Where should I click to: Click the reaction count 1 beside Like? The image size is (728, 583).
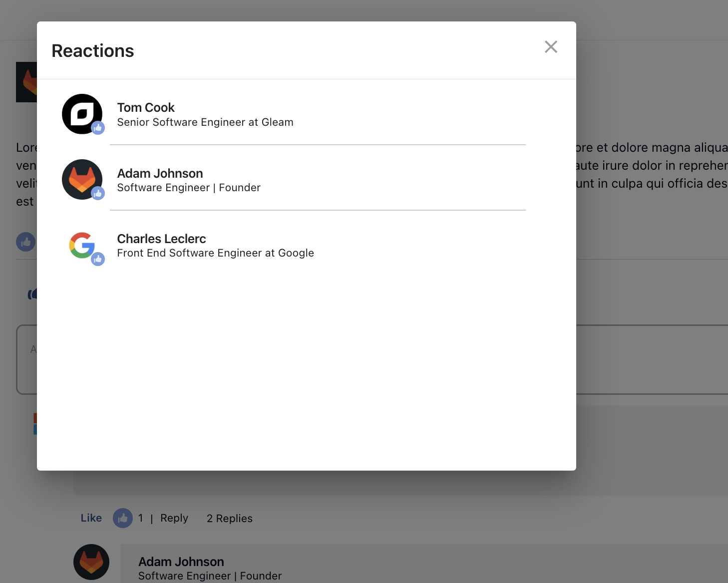click(x=141, y=518)
